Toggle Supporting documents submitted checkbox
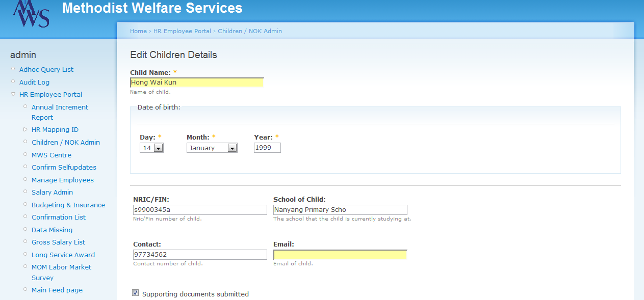This screenshot has height=300, width=644. click(x=136, y=293)
